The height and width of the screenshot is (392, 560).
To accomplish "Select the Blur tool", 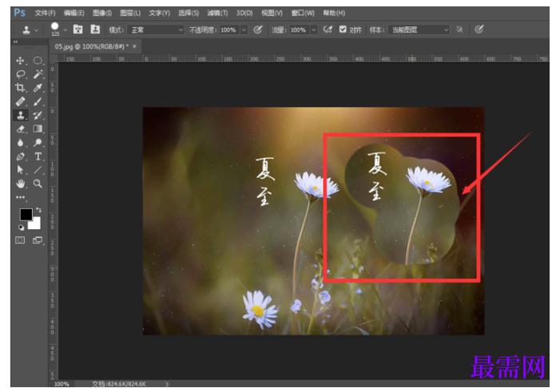I will click(x=20, y=142).
